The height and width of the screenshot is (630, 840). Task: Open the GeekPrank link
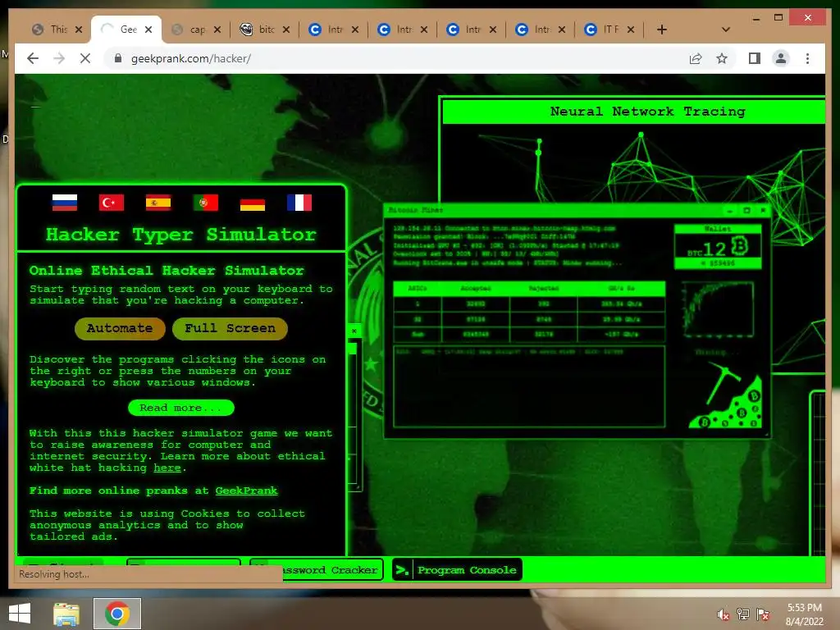[x=246, y=491]
